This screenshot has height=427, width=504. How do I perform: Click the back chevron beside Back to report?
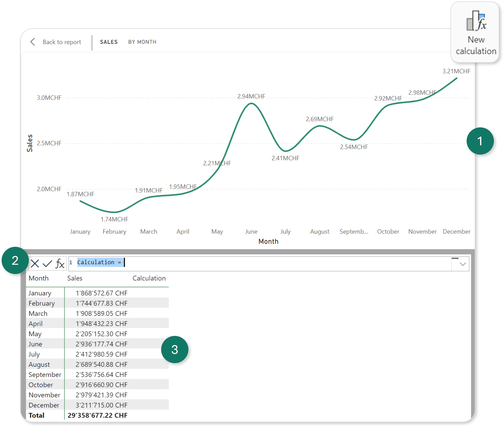[x=33, y=42]
